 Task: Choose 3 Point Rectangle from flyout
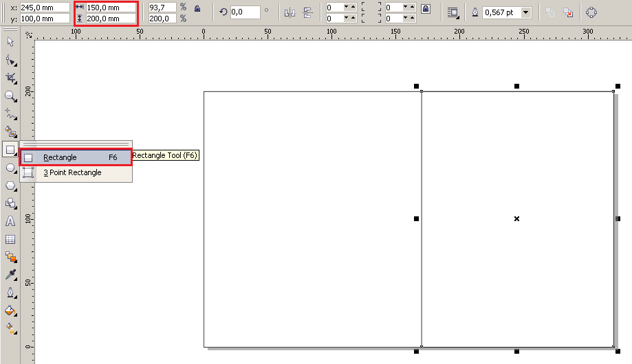coord(76,173)
